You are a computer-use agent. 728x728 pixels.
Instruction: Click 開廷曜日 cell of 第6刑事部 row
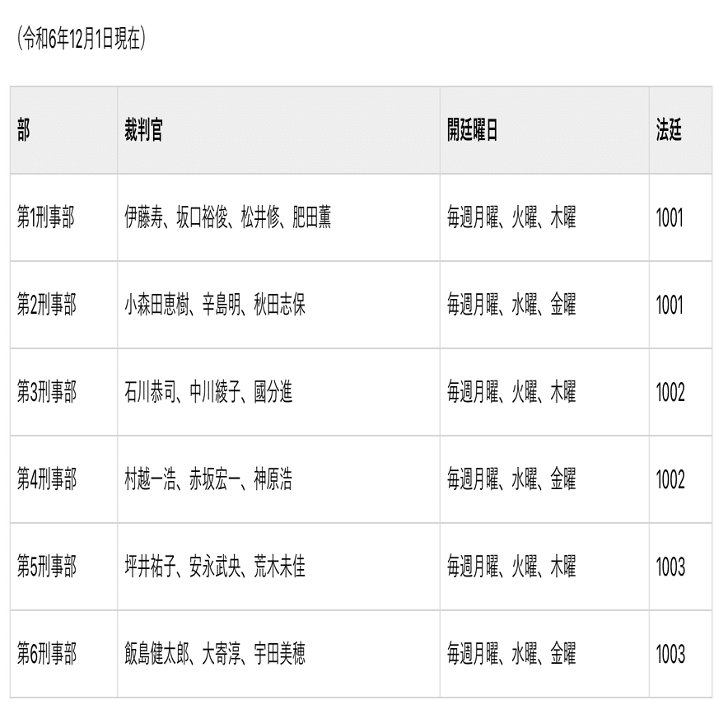511,655
